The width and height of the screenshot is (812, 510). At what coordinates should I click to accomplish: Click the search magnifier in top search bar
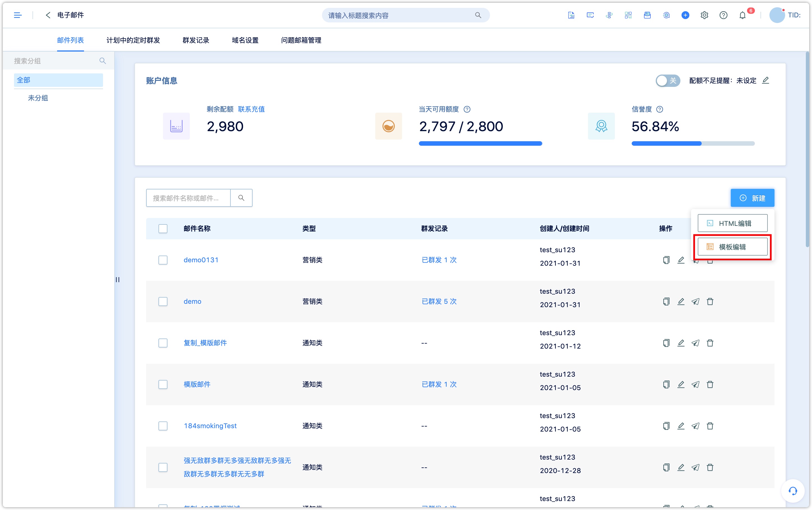(x=478, y=15)
